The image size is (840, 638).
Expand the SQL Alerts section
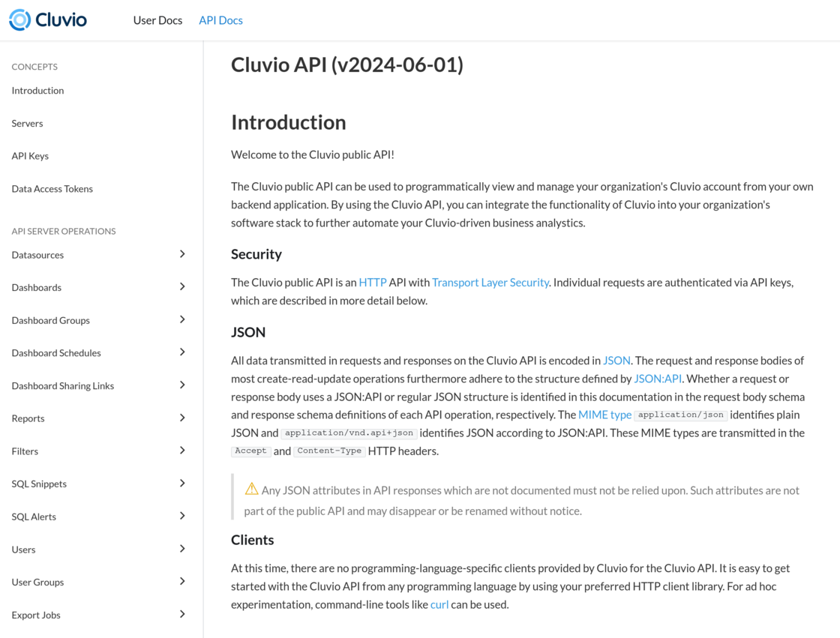181,516
